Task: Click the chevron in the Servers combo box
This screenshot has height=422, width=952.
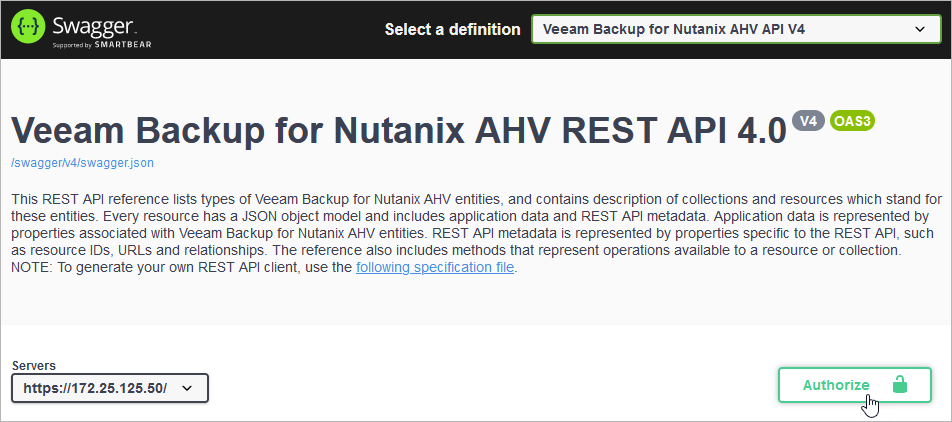Action: [x=187, y=389]
